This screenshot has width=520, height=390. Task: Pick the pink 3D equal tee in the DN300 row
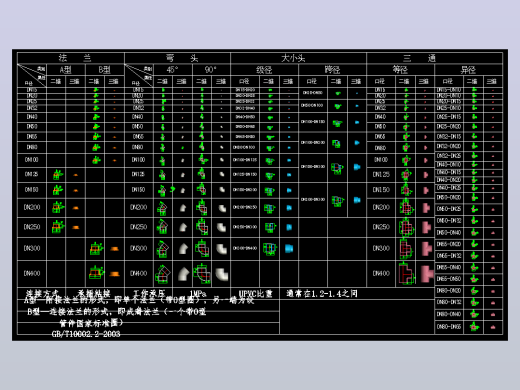426,249
